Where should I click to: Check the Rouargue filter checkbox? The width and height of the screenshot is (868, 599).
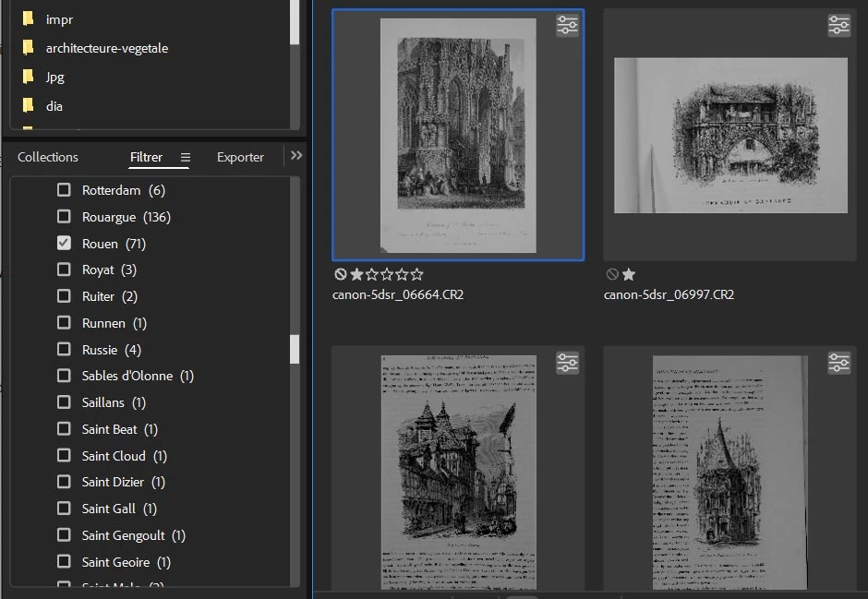pos(64,216)
